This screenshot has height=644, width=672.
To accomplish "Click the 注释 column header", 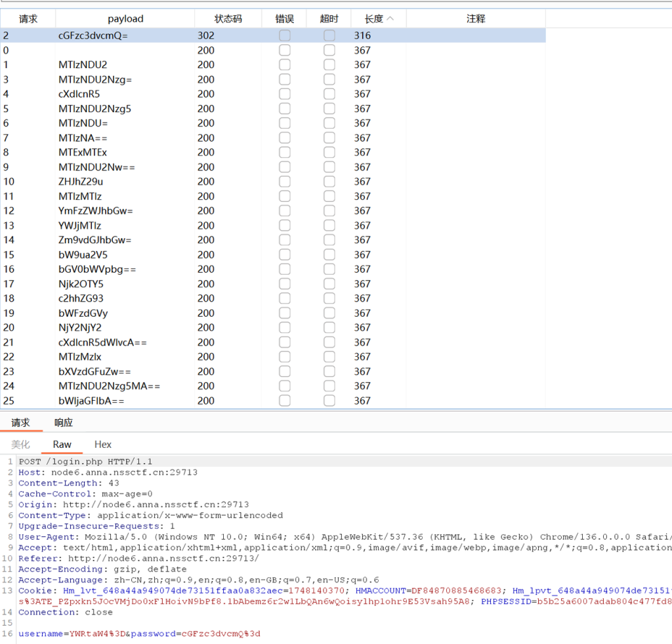I will pos(476,19).
